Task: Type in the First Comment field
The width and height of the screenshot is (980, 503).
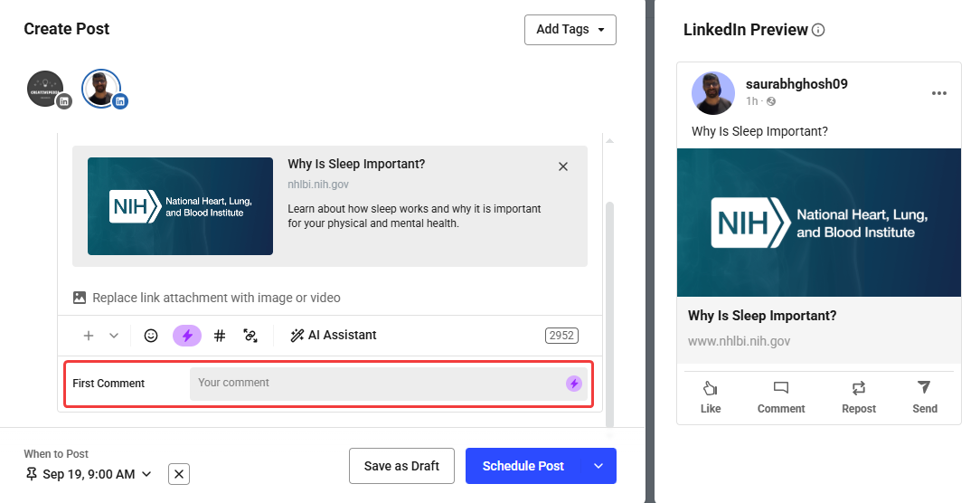Action: [x=375, y=384]
